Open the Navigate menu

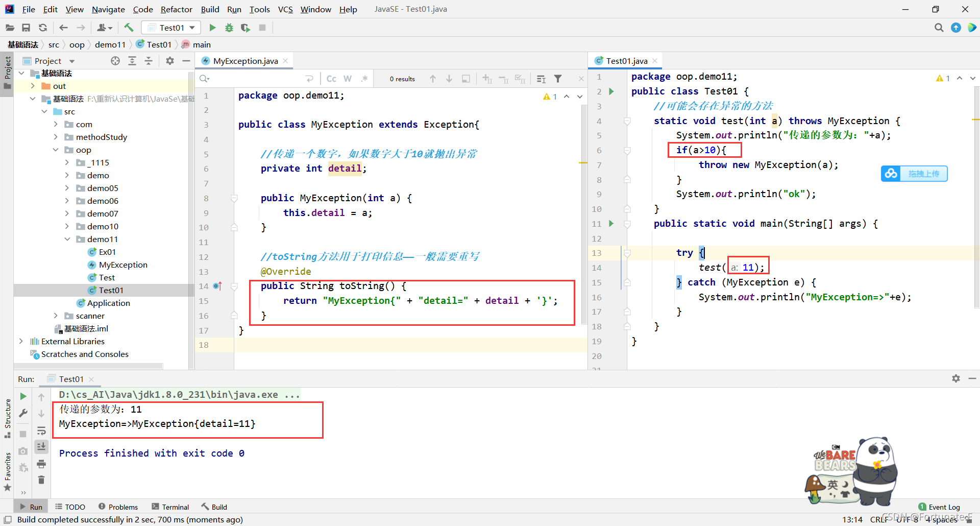[108, 9]
